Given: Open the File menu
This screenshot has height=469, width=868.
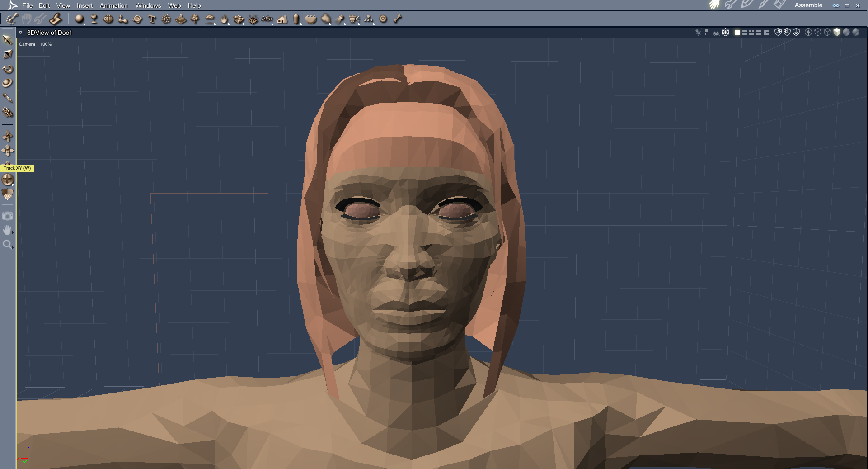Looking at the screenshot, I should pyautogui.click(x=28, y=5).
